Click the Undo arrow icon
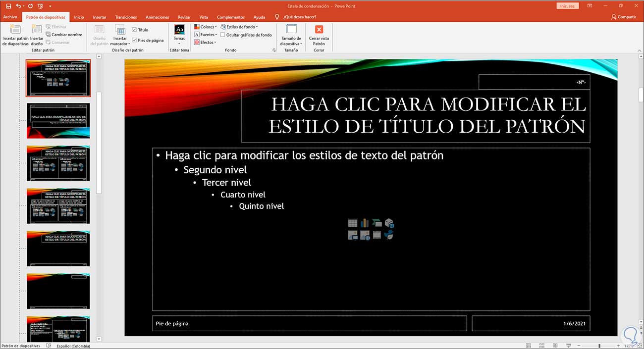 click(18, 6)
